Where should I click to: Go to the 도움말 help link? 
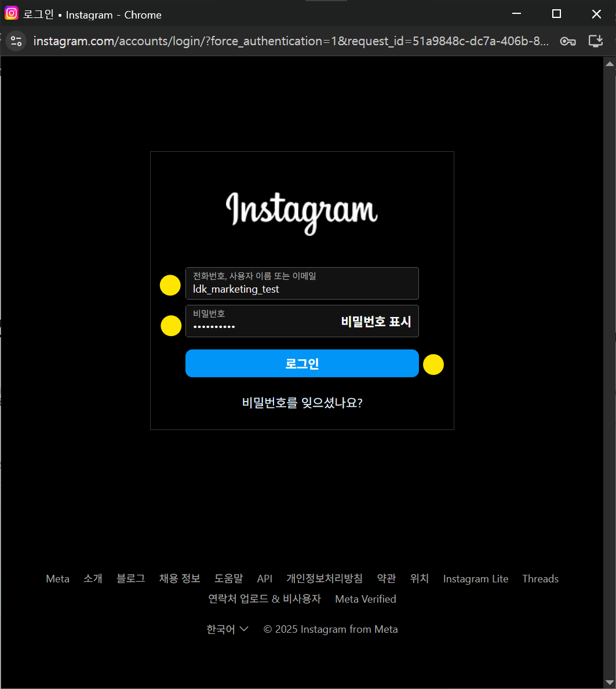228,579
